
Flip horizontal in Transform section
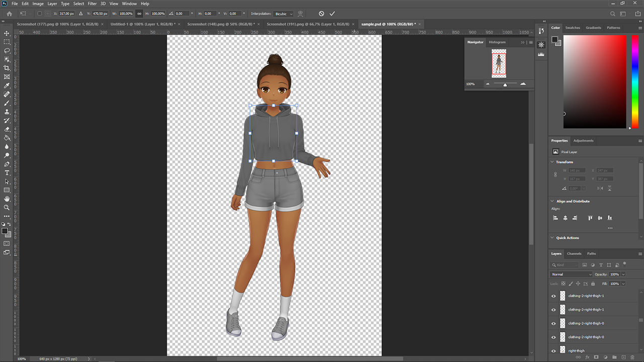(x=600, y=188)
